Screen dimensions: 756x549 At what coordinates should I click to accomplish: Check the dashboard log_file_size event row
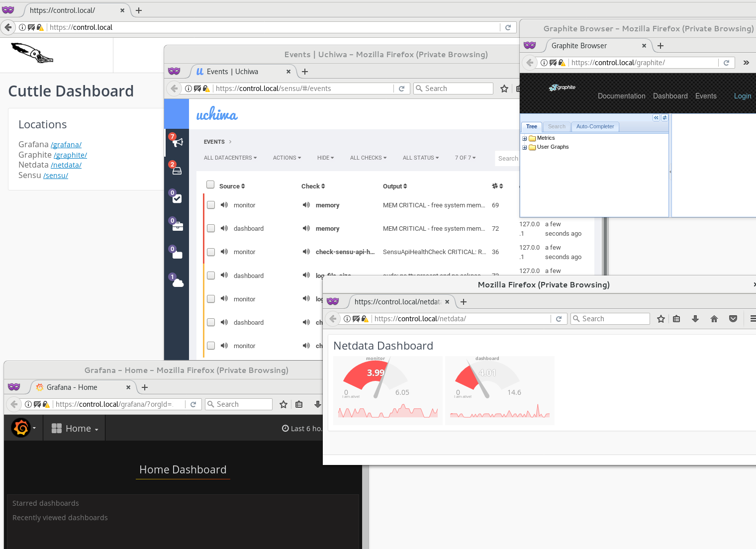211,275
